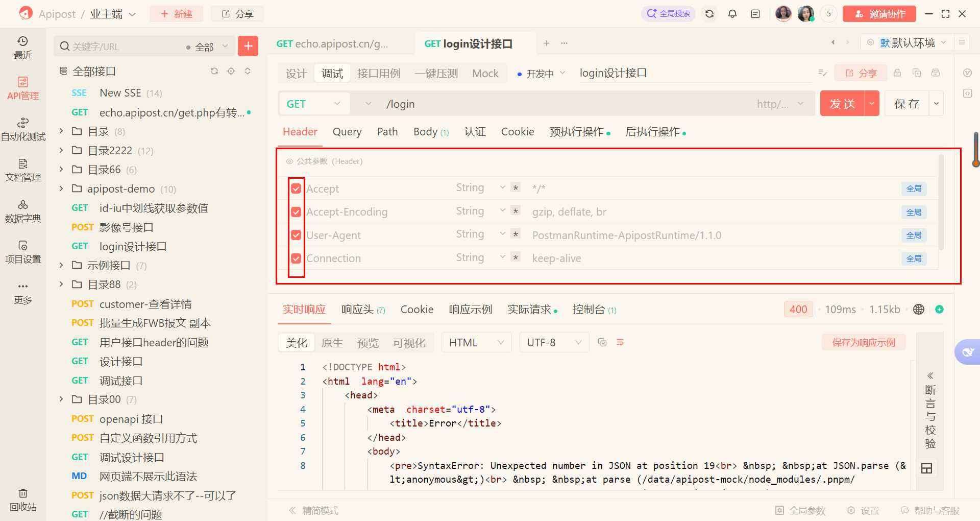
Task: Click the globe network icon in response bar
Action: click(x=919, y=309)
